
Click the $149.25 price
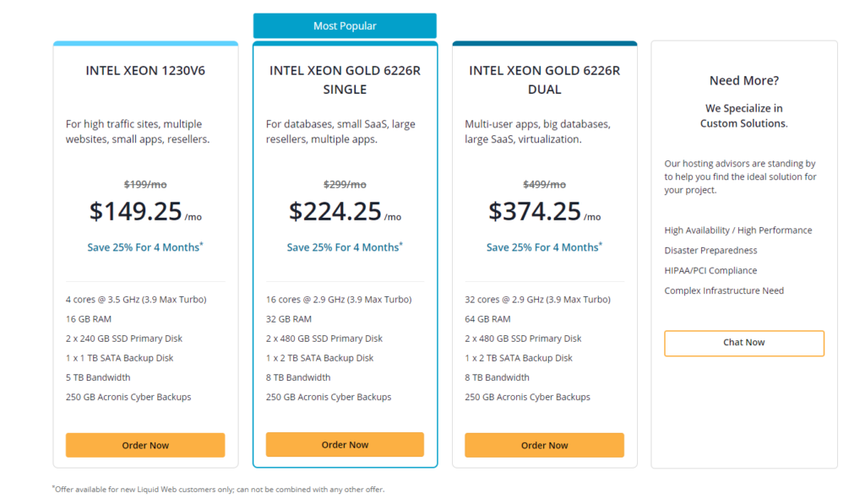[x=136, y=211]
